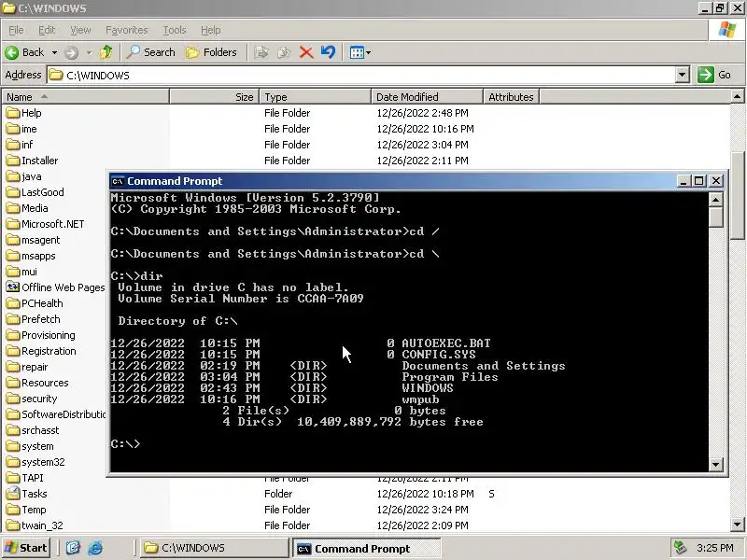Viewport: 747px width, 560px height.
Task: Open the Start menu
Action: click(26, 548)
